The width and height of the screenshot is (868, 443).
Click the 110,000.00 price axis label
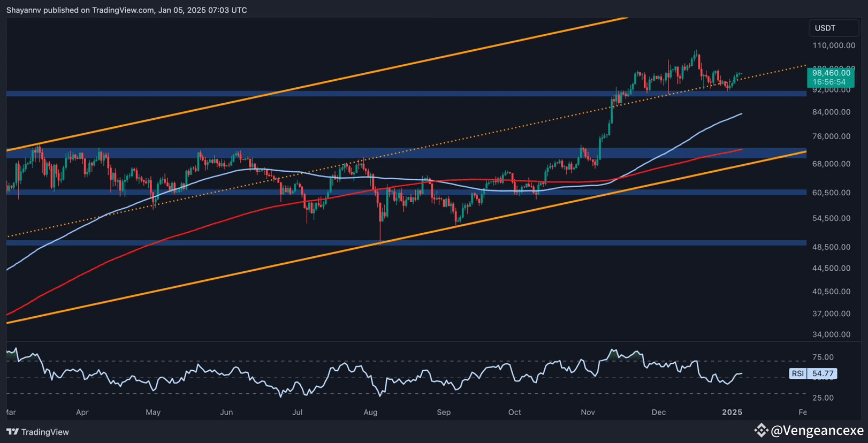(x=834, y=45)
